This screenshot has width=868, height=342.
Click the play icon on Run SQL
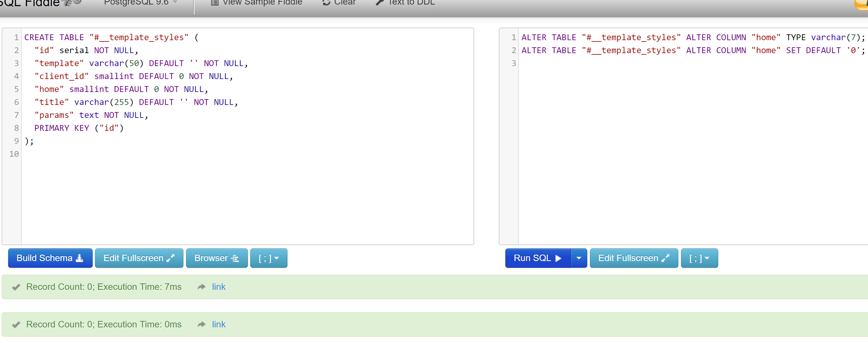pyautogui.click(x=558, y=258)
